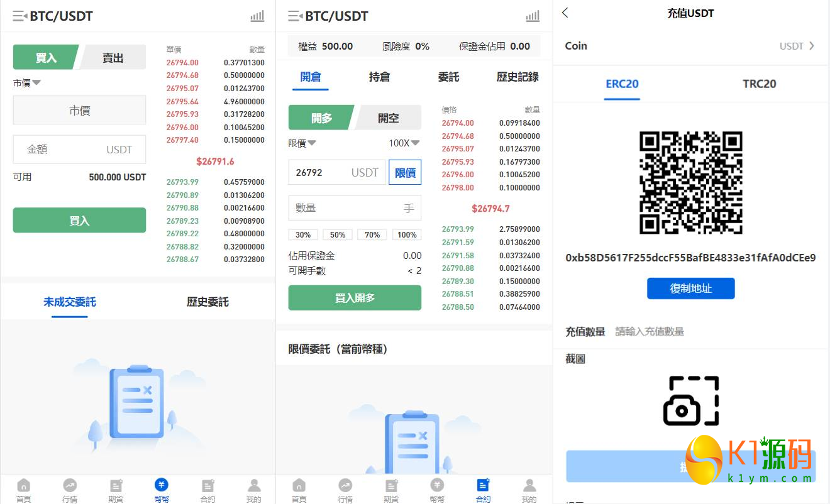Choose the 70% position size
Viewport: 830px width, 504px height.
coord(372,234)
